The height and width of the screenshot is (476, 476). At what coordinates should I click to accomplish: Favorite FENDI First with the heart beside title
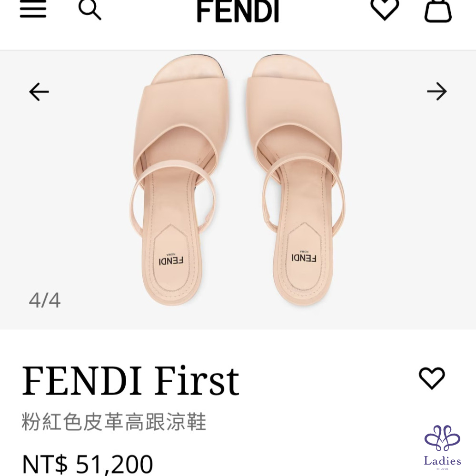pos(432,378)
